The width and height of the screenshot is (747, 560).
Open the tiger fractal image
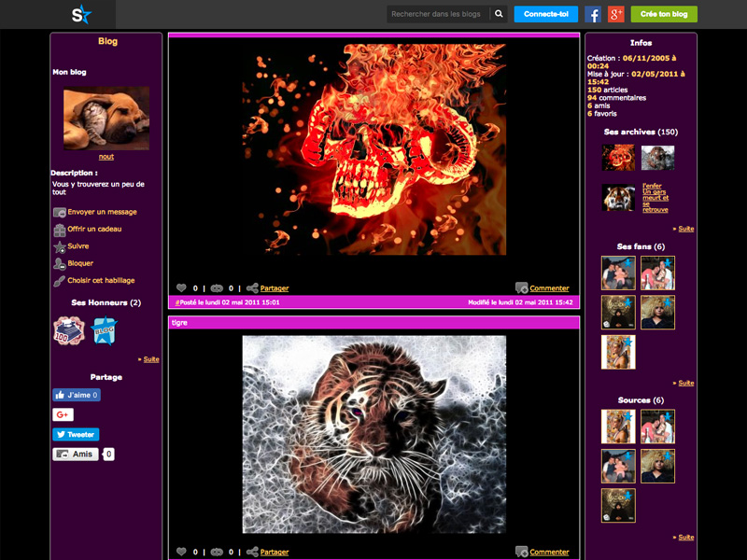coord(373,434)
